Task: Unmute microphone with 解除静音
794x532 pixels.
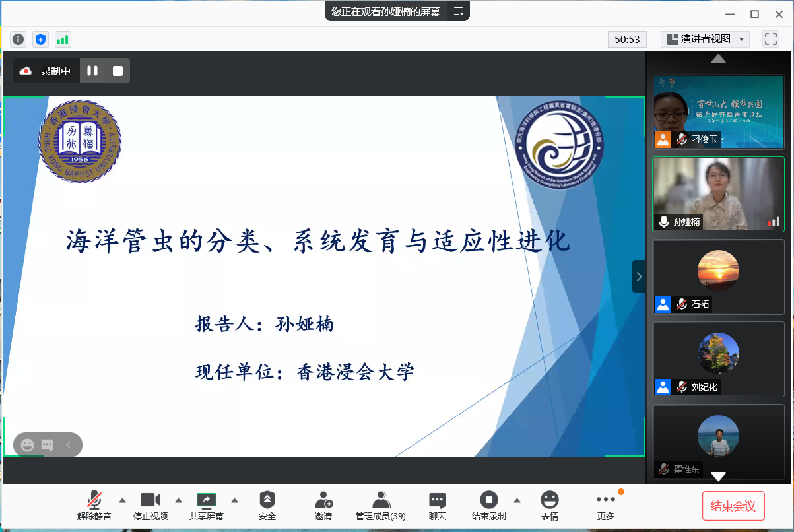Action: (x=94, y=506)
